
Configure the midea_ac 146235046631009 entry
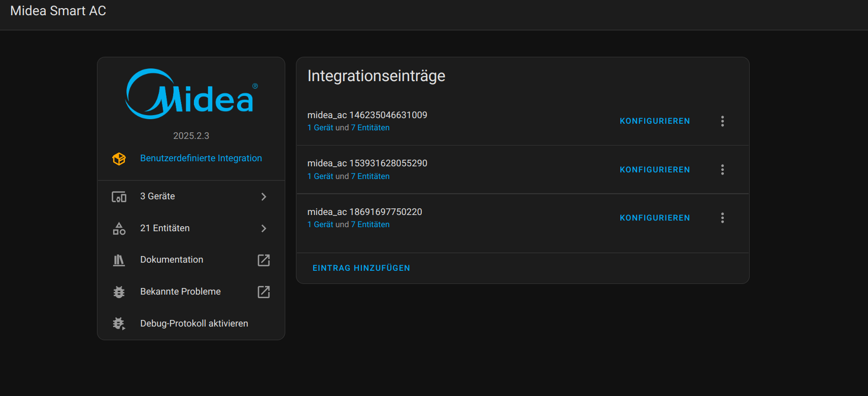pyautogui.click(x=655, y=121)
